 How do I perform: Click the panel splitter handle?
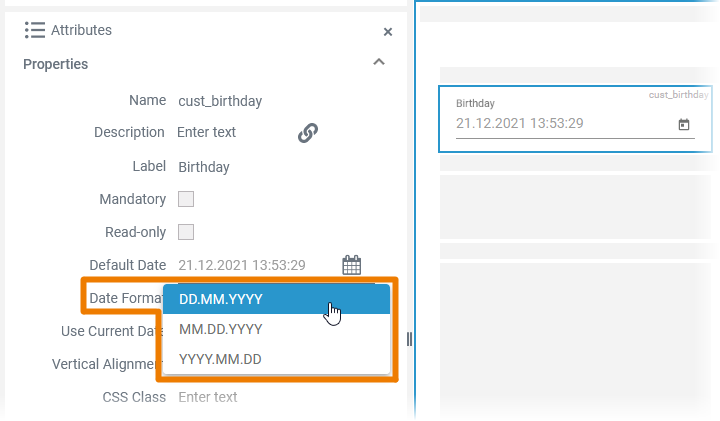click(409, 339)
